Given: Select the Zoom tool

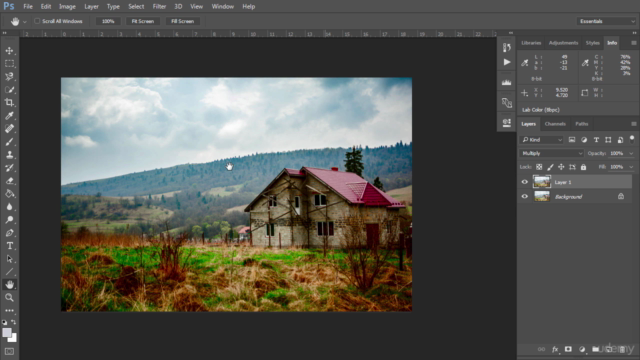Looking at the screenshot, I should click(9, 298).
